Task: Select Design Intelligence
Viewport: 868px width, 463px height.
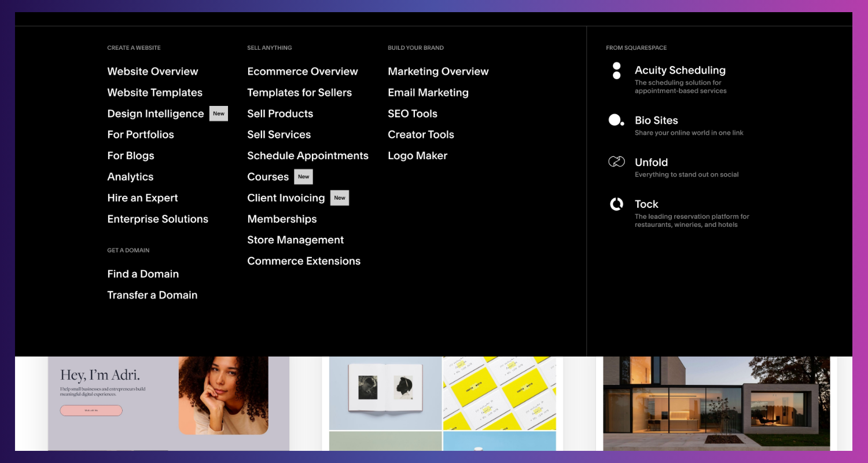Action: (155, 113)
